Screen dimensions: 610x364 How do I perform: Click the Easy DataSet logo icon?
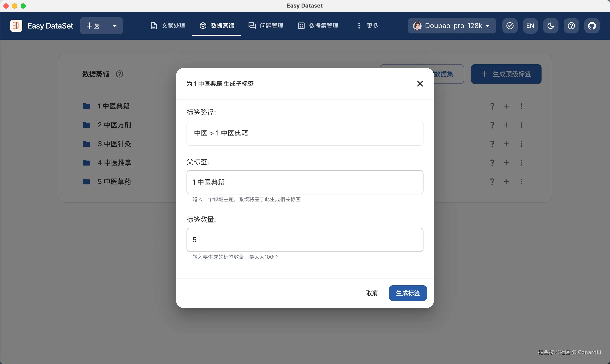pos(16,26)
